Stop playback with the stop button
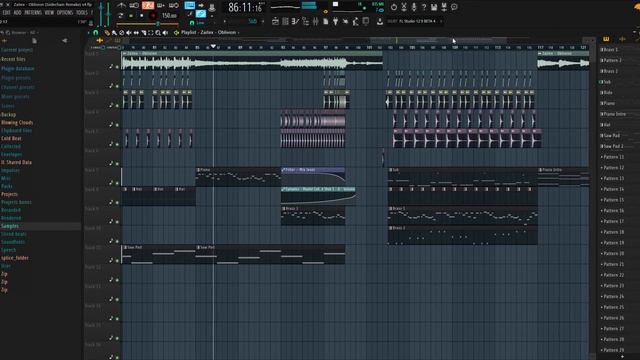This screenshot has width=640, height=360. tap(141, 16)
